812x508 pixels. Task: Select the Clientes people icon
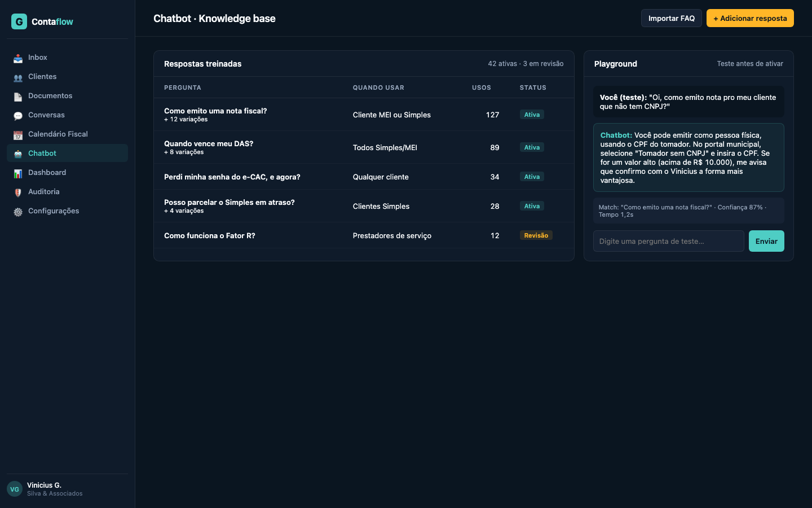pos(17,76)
